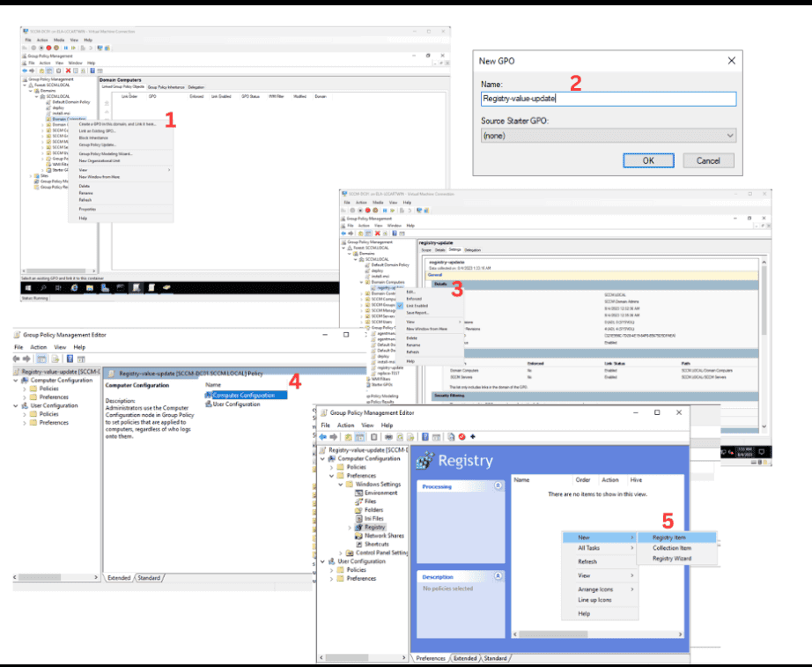
Task: Collapse the Description panel chevron
Action: point(497,574)
